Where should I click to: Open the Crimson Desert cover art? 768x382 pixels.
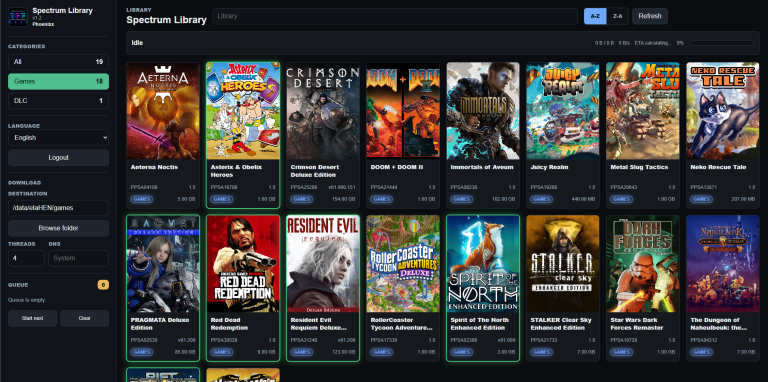pos(323,111)
